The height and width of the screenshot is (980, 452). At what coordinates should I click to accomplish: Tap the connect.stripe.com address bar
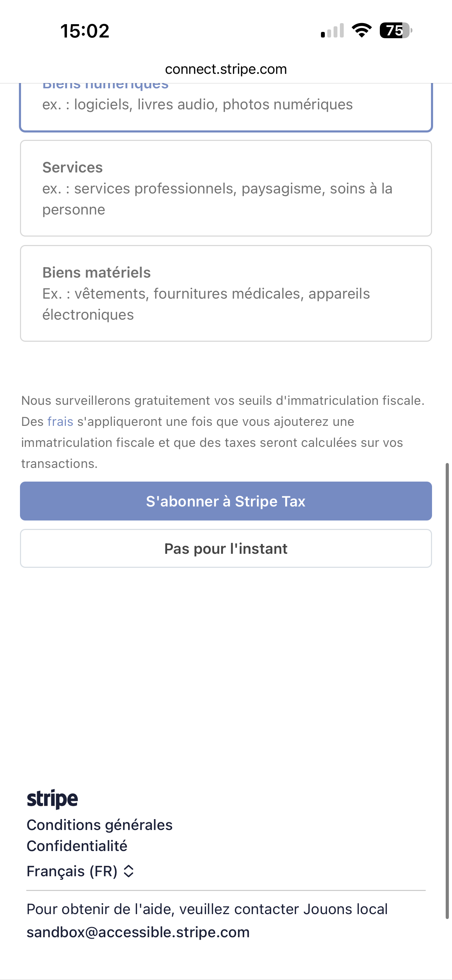click(226, 69)
